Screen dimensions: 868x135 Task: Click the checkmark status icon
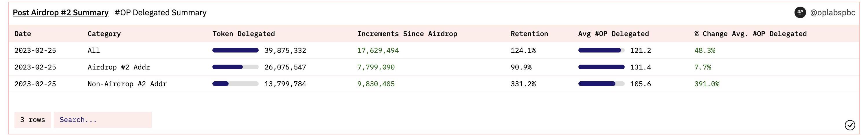[850, 125]
